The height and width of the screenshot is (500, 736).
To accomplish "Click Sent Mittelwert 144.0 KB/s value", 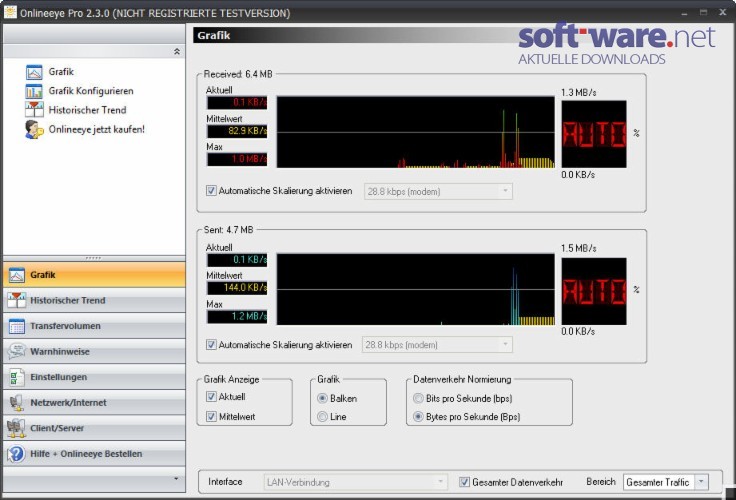I will 237,288.
